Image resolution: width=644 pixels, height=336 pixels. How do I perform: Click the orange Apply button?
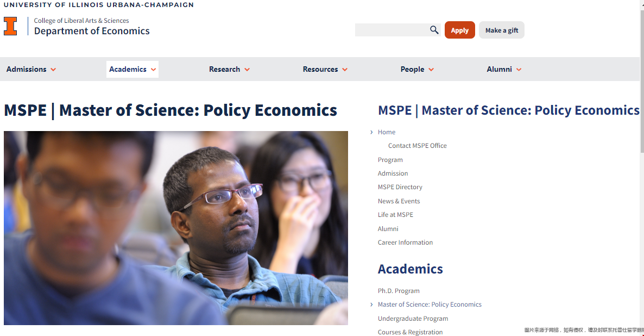click(459, 30)
